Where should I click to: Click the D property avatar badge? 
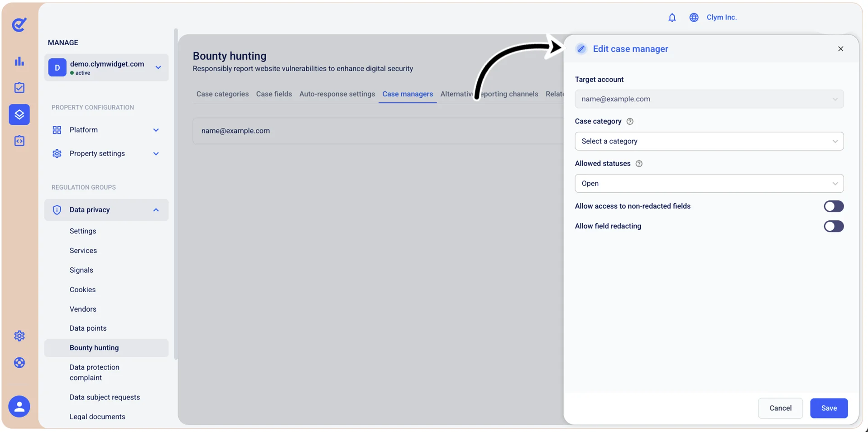coord(58,67)
